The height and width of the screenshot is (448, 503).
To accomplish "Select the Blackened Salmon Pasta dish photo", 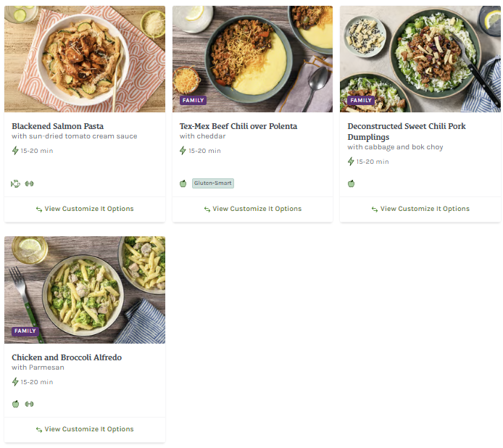I will pyautogui.click(x=85, y=58).
